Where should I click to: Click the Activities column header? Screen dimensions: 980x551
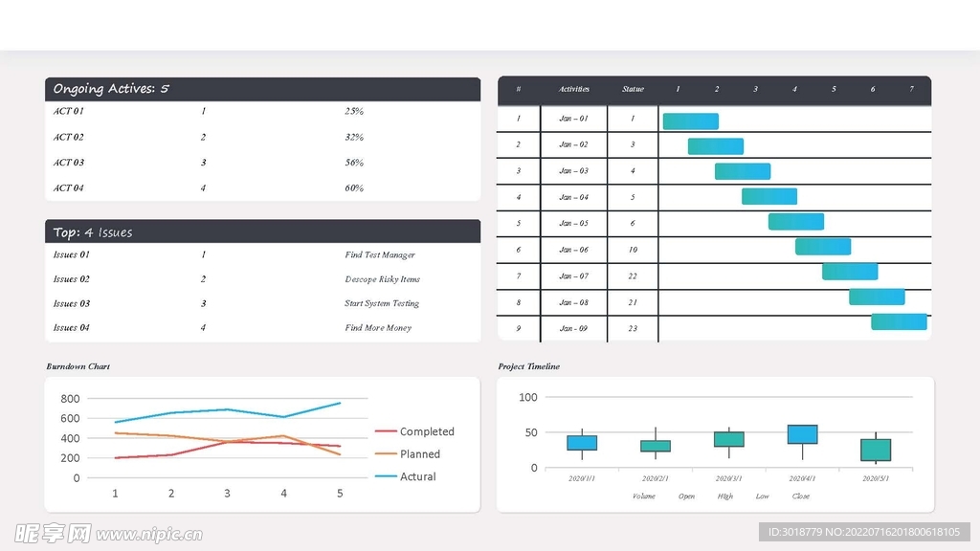574,90
